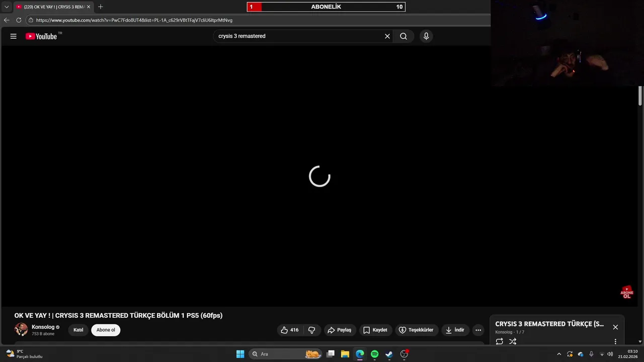The image size is (644, 362).
Task: Click the '753 B abone' subscriber count
Action: point(43,334)
